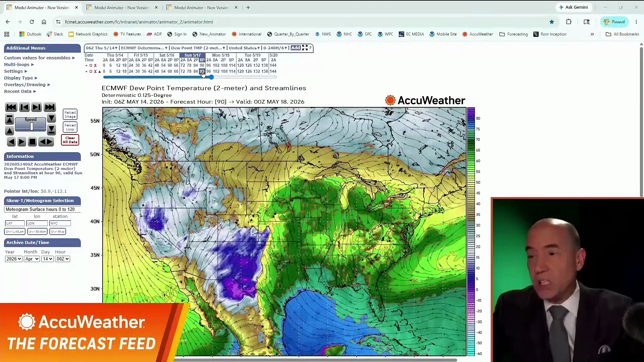Click the first row O toggle

91,65
